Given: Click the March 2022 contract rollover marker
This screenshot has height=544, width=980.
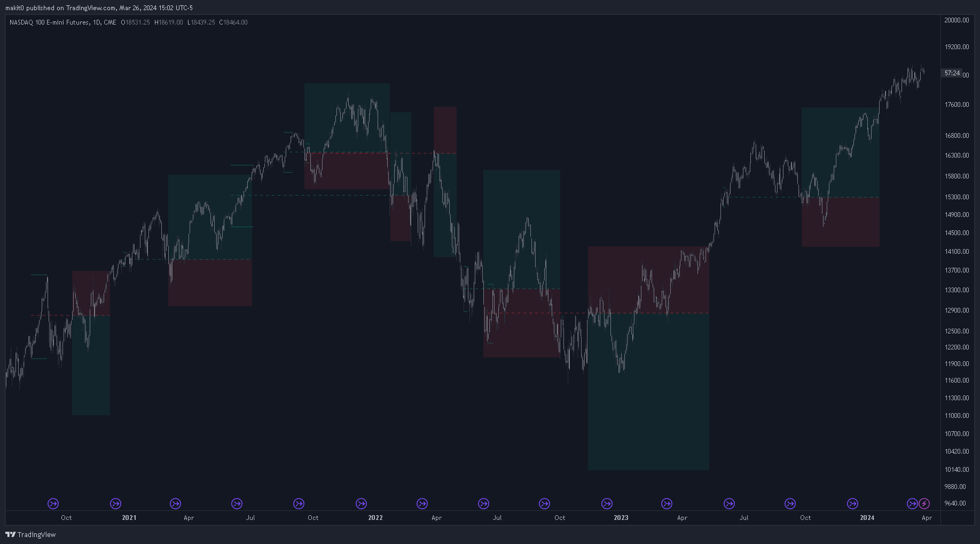Looking at the screenshot, I should [x=422, y=503].
